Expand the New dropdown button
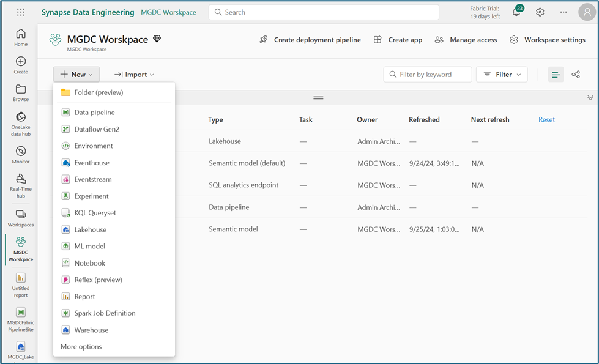The width and height of the screenshot is (599, 364). coord(76,75)
